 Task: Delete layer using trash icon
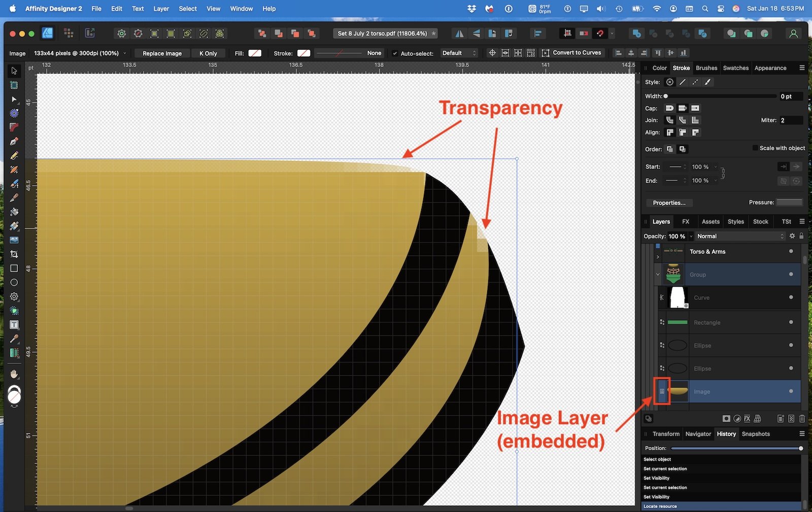tap(802, 419)
